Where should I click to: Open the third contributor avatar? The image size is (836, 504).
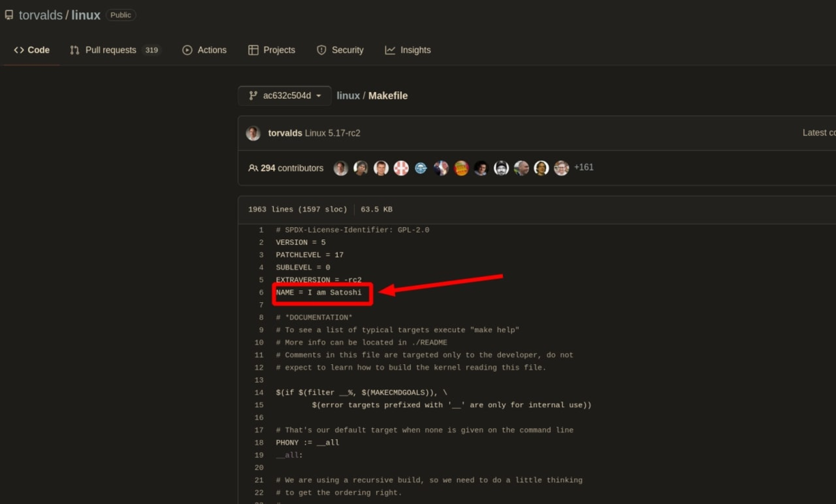(x=381, y=168)
